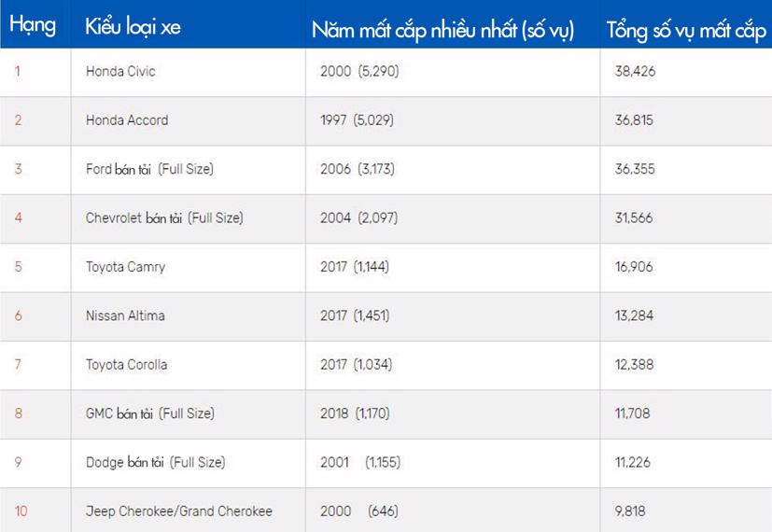The height and width of the screenshot is (532, 772).
Task: Click rank number 4 in Chevrolet row
Action: 19,218
